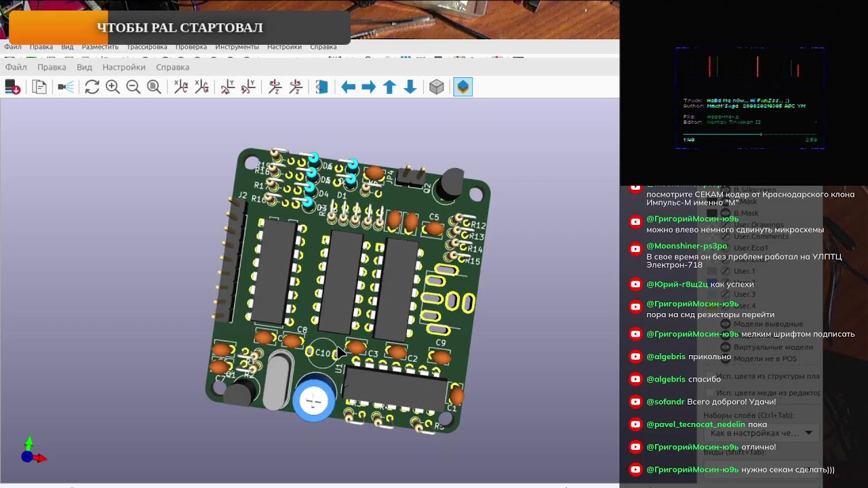
Task: Open the 3D viewer Правка menu
Action: pyautogui.click(x=52, y=67)
